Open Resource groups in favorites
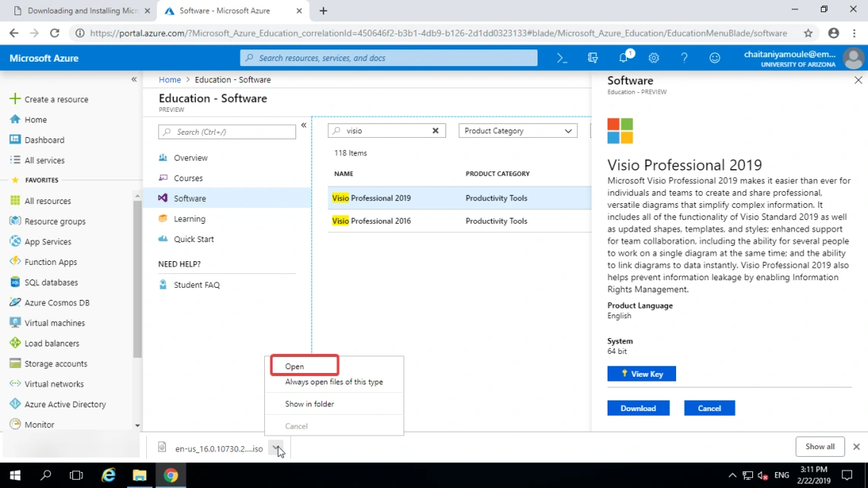Screen dimensions: 868x488 coord(55,222)
